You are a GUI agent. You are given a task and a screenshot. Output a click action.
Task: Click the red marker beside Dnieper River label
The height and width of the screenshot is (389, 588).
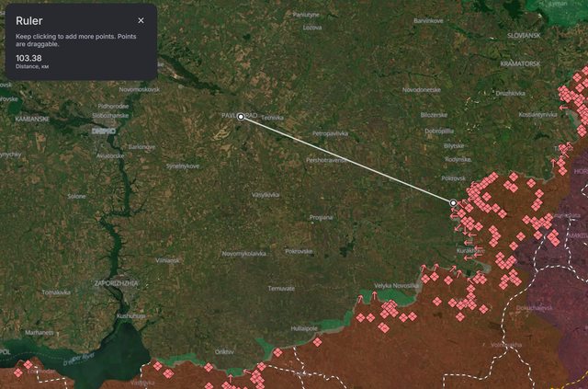coord(28,364)
